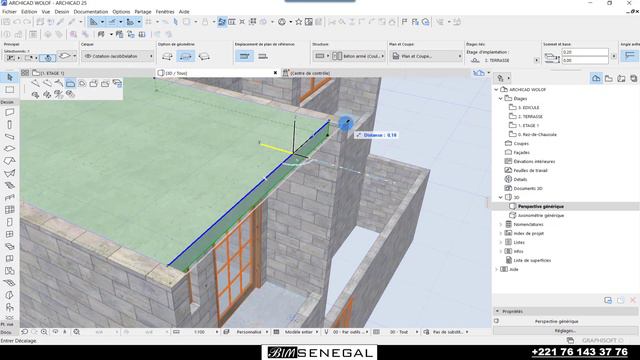
Task: Click the Réglages... button
Action: coord(565,331)
